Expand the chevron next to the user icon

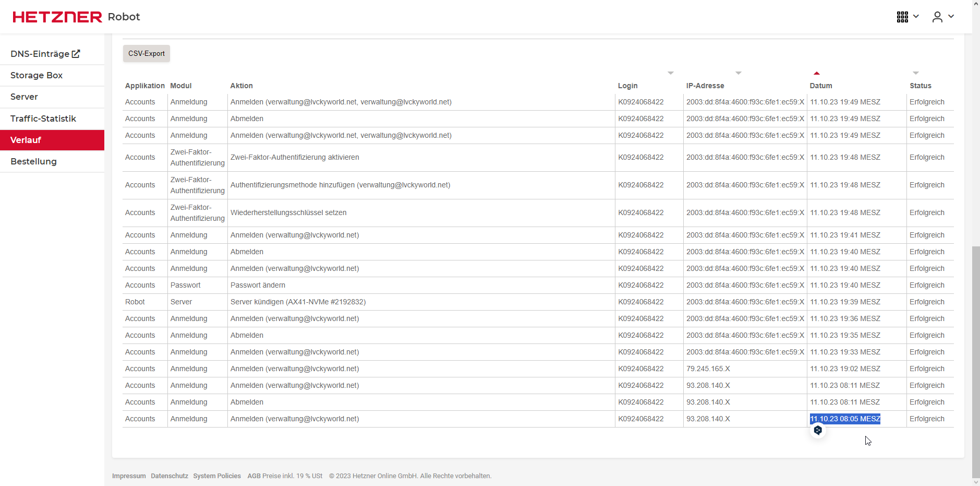tap(951, 17)
